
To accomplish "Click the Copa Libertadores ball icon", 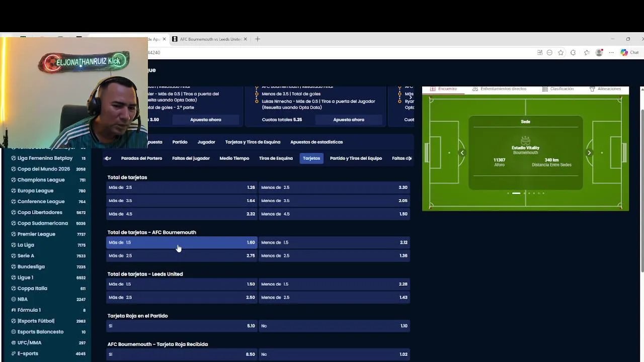I will pos(14,212).
